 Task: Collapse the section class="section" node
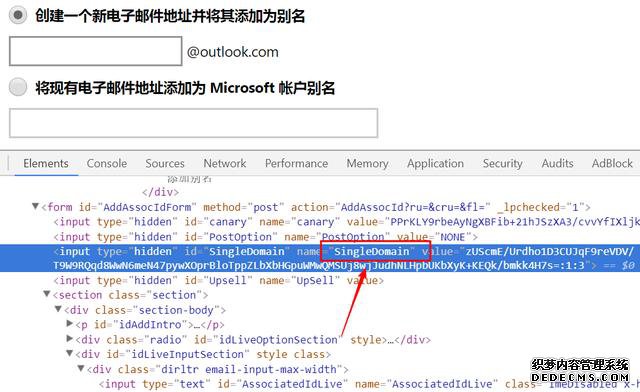47,294
